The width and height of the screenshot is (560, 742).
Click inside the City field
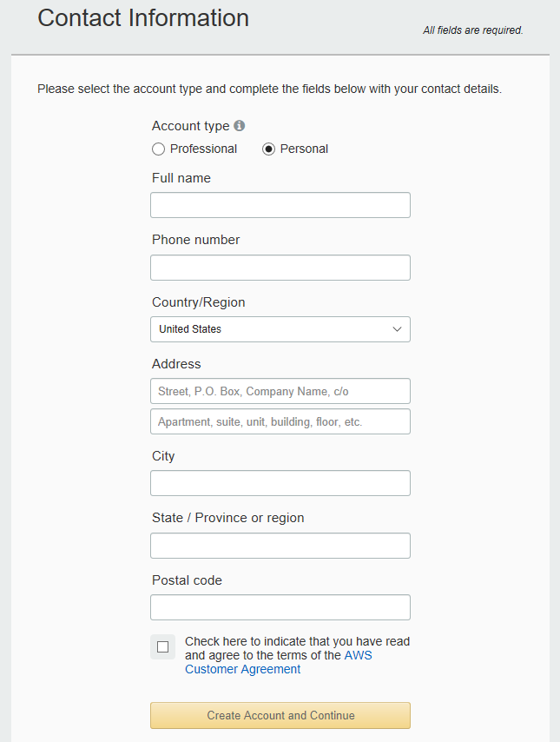[x=280, y=482]
